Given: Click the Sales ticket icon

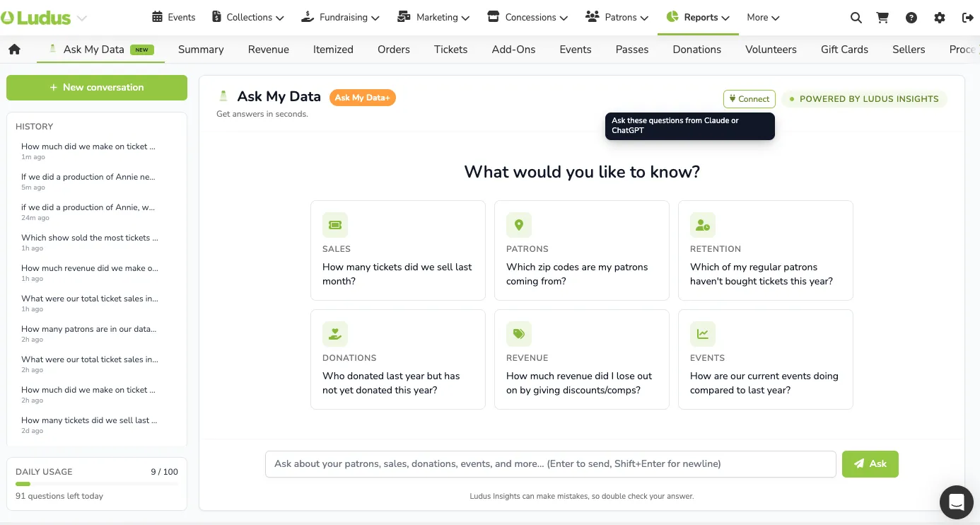Looking at the screenshot, I should click(x=335, y=225).
